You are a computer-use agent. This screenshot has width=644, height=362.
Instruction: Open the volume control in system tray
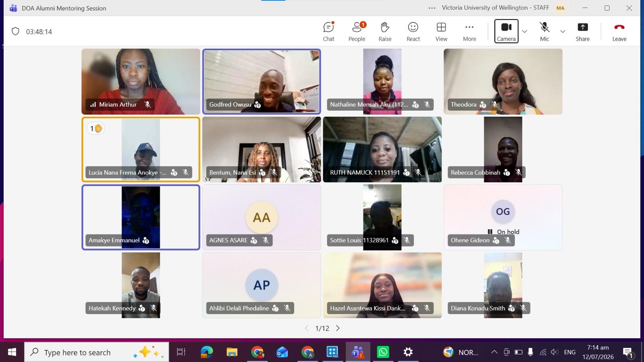(x=555, y=352)
